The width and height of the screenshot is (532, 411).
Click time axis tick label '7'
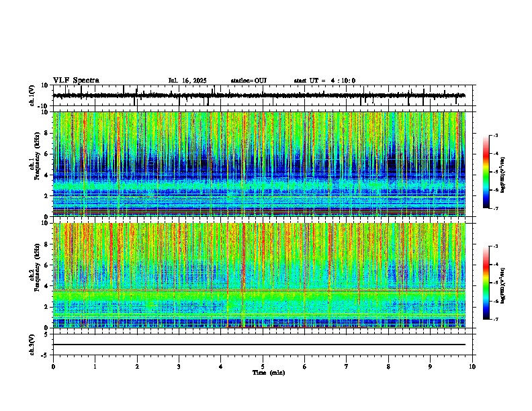point(347,367)
